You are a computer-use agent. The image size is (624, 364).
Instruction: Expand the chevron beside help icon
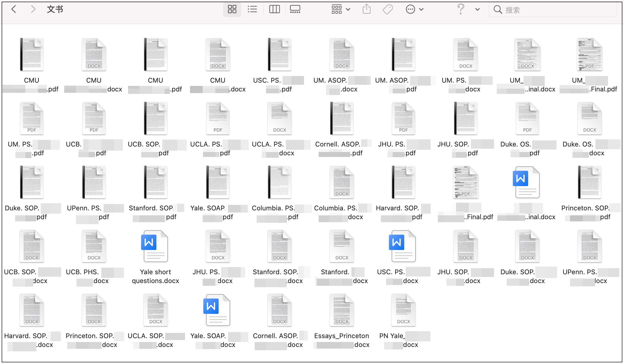pyautogui.click(x=478, y=9)
